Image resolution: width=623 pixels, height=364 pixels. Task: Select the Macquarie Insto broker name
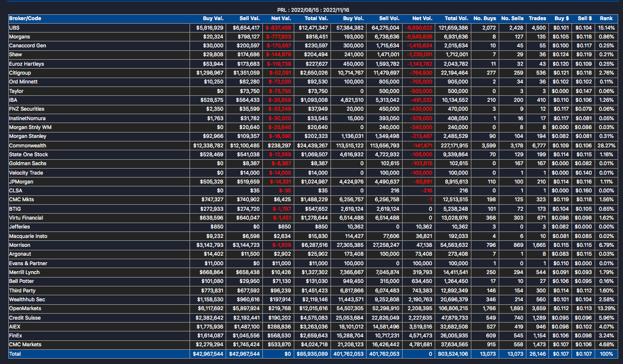[x=28, y=236]
